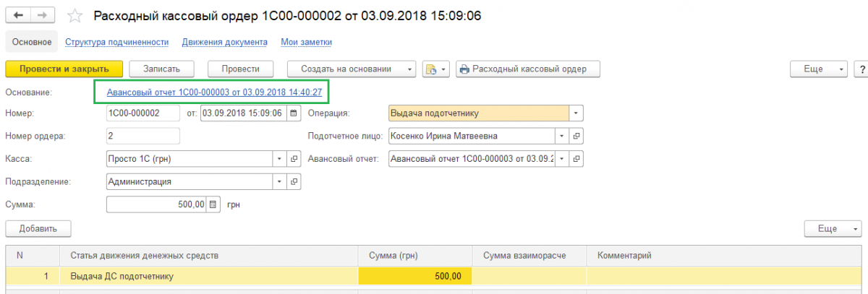Open calendar picker for document date
868x294 pixels.
(x=293, y=113)
